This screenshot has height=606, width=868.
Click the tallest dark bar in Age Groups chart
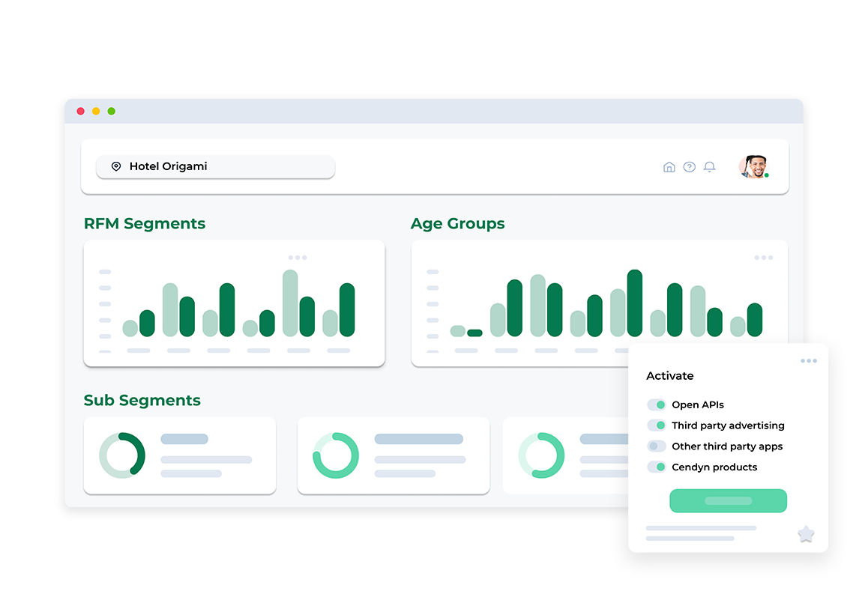(634, 303)
